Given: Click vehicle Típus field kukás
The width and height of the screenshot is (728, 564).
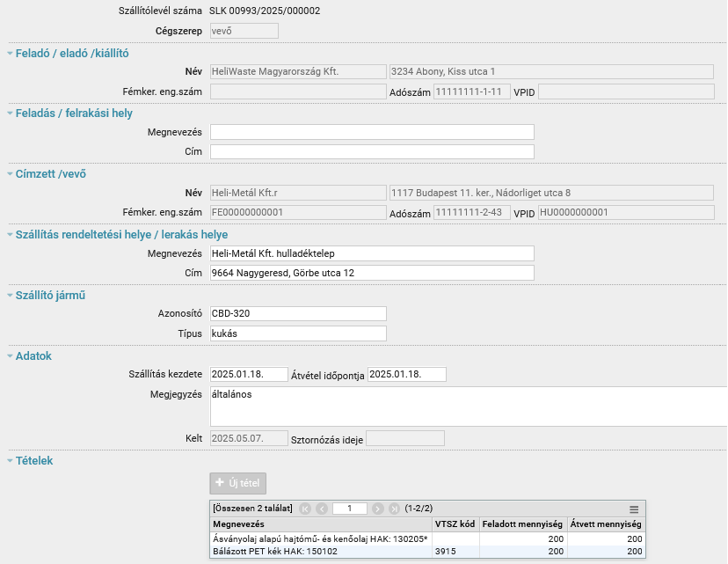Looking at the screenshot, I should [298, 333].
